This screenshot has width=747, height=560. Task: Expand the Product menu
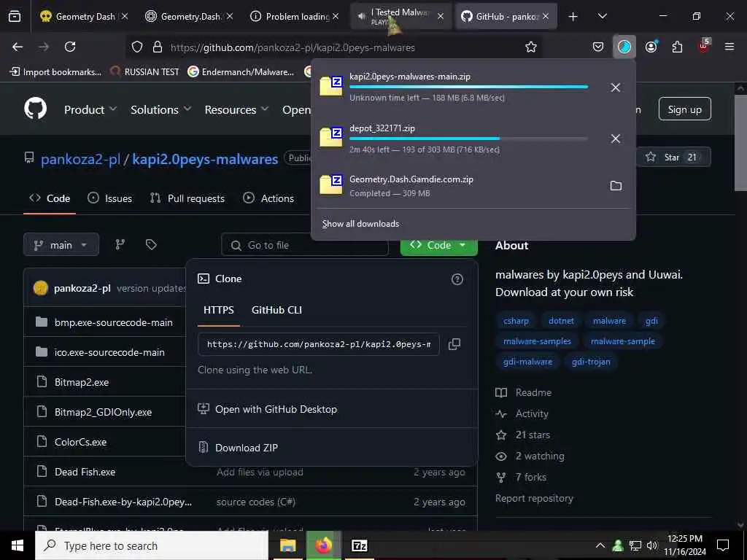[90, 109]
